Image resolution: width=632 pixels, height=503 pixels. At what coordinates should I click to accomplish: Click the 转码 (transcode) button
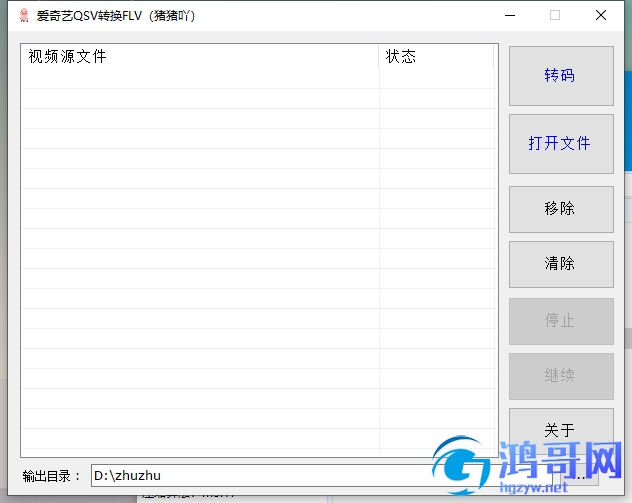561,76
